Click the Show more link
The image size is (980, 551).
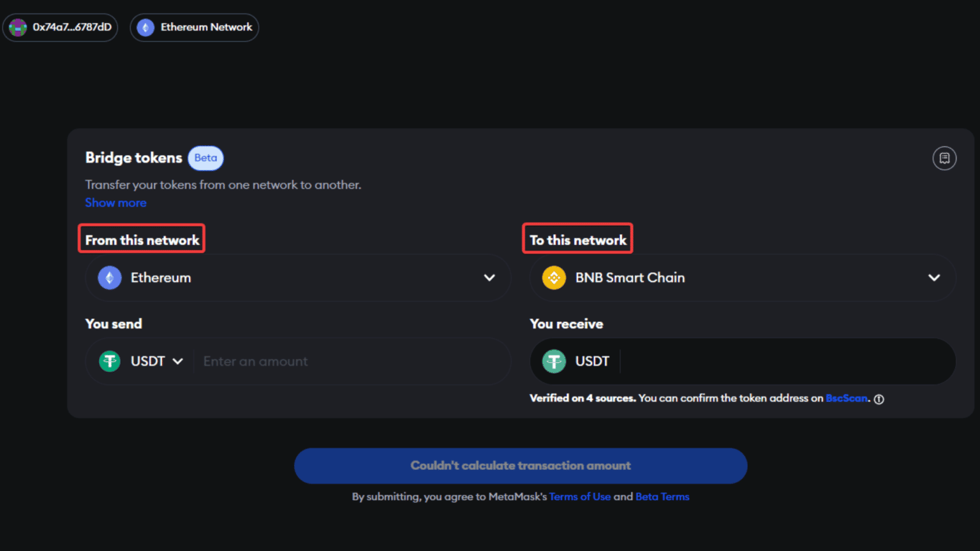(115, 202)
